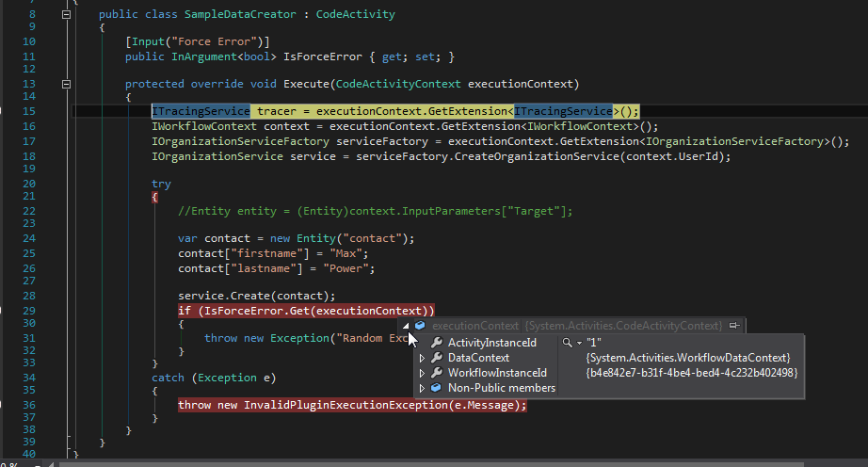This screenshot has width=868, height=467.
Task: Click the IWorkflowContext context declaration
Action: pos(405,126)
